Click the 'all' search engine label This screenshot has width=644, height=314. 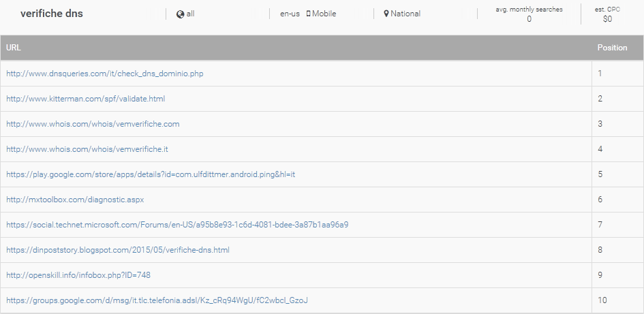coord(190,14)
